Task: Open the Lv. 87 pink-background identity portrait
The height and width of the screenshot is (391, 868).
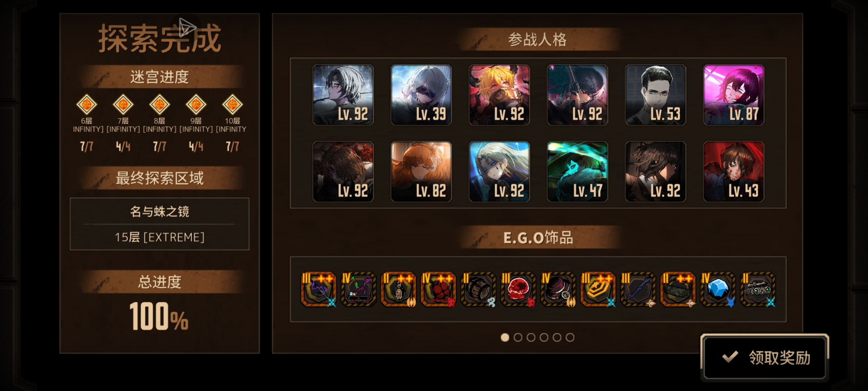Action: [x=734, y=95]
